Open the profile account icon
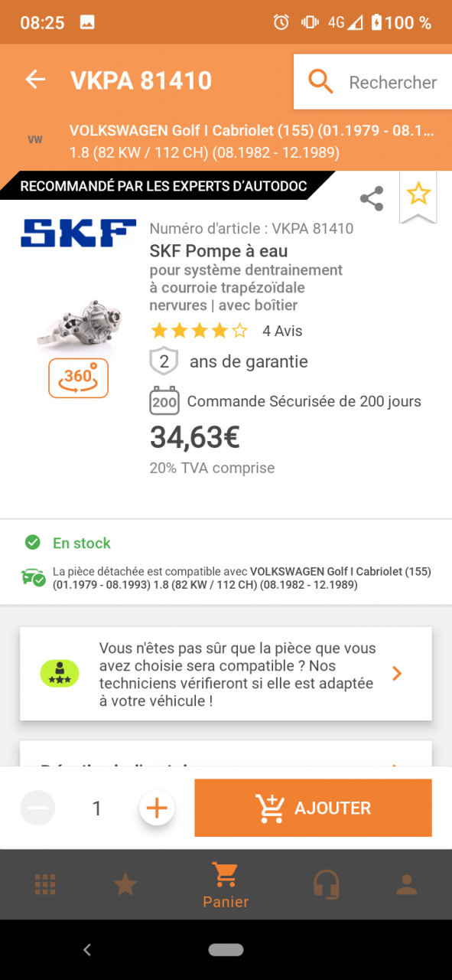This screenshot has height=980, width=452. (407, 885)
